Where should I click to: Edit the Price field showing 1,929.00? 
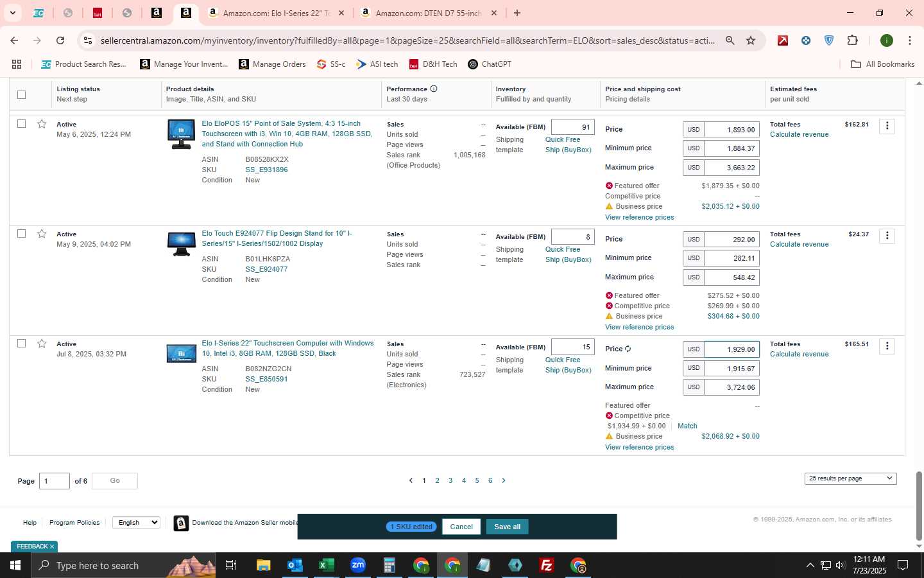tap(732, 349)
